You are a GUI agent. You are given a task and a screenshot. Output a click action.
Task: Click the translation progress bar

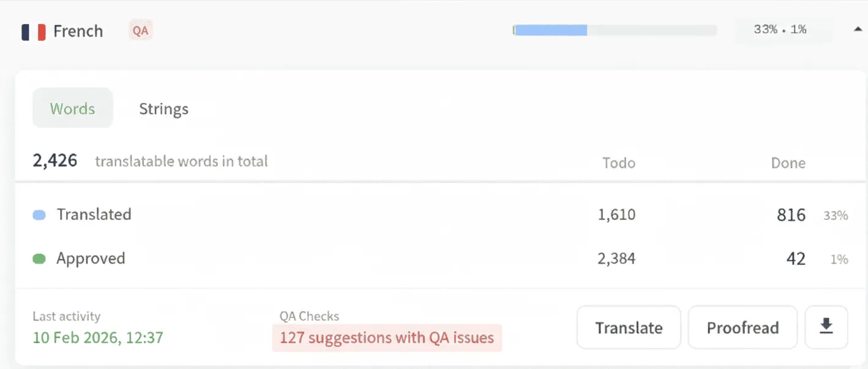615,29
